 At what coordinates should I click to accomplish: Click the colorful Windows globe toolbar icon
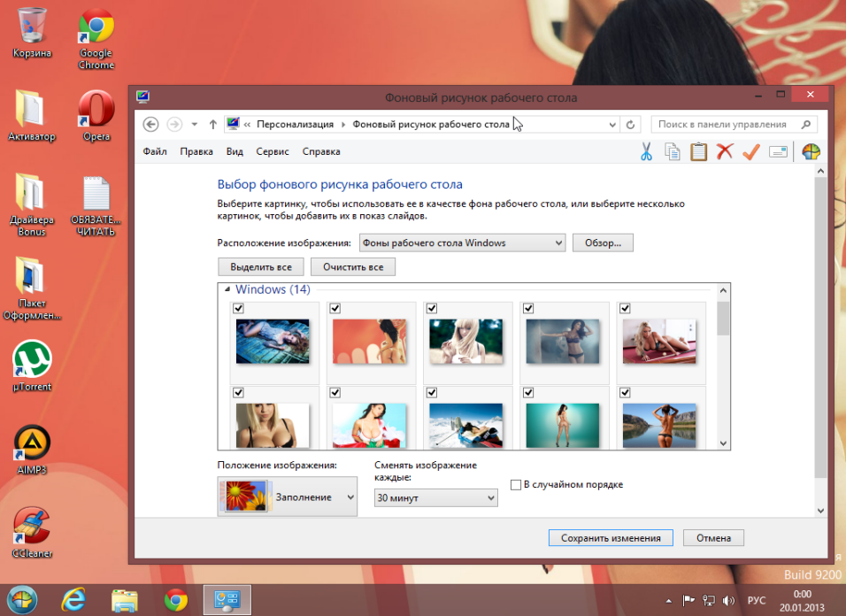coord(811,151)
